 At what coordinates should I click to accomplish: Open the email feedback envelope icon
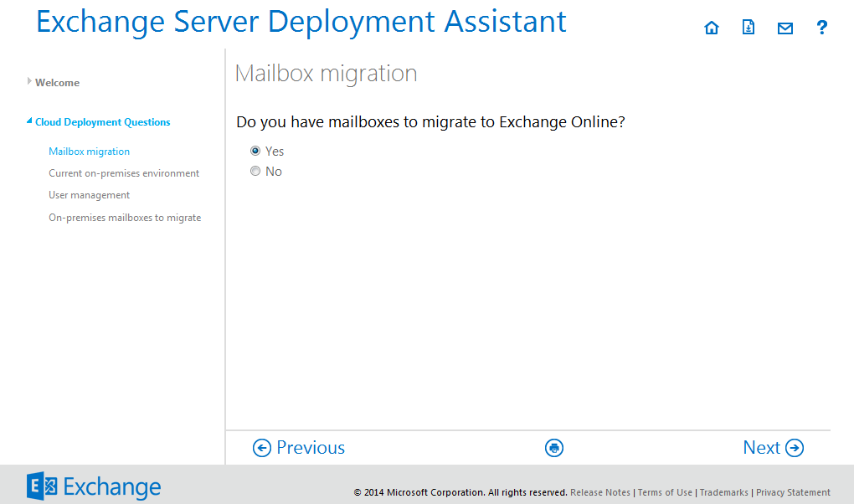785,28
